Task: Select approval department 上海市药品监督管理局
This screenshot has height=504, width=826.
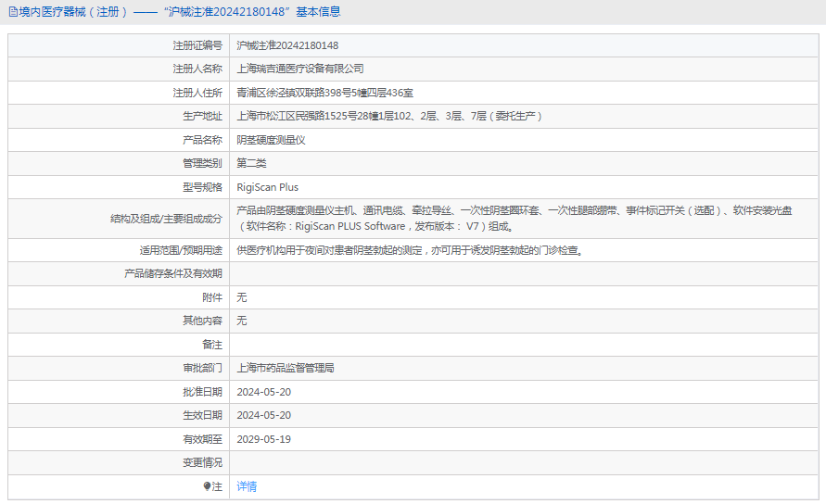Action: [286, 368]
